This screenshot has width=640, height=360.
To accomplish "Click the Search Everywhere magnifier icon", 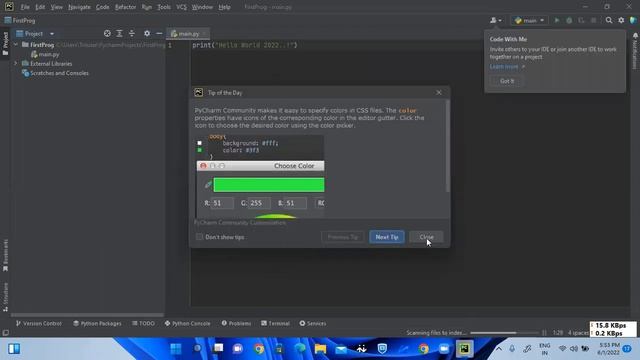I will point(609,20).
